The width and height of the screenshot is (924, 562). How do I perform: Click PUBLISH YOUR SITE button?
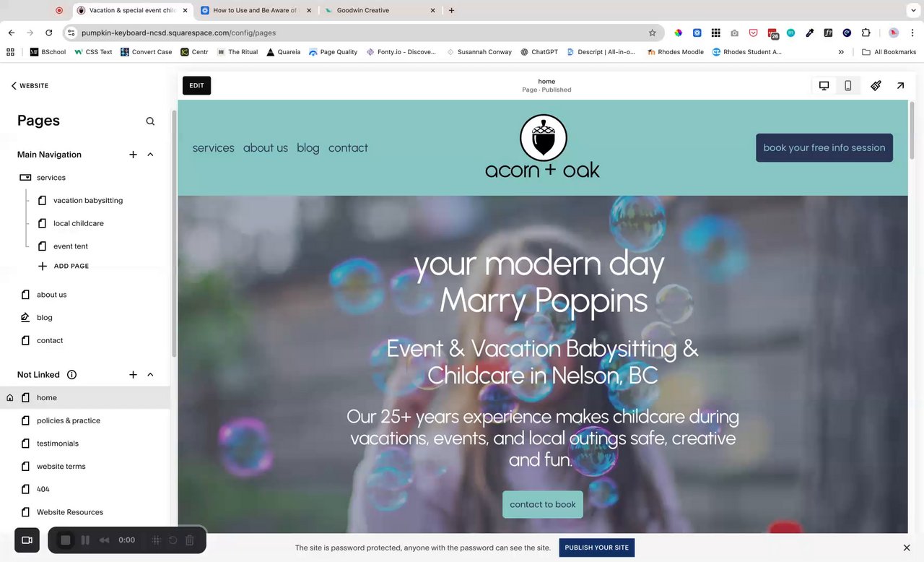(596, 548)
